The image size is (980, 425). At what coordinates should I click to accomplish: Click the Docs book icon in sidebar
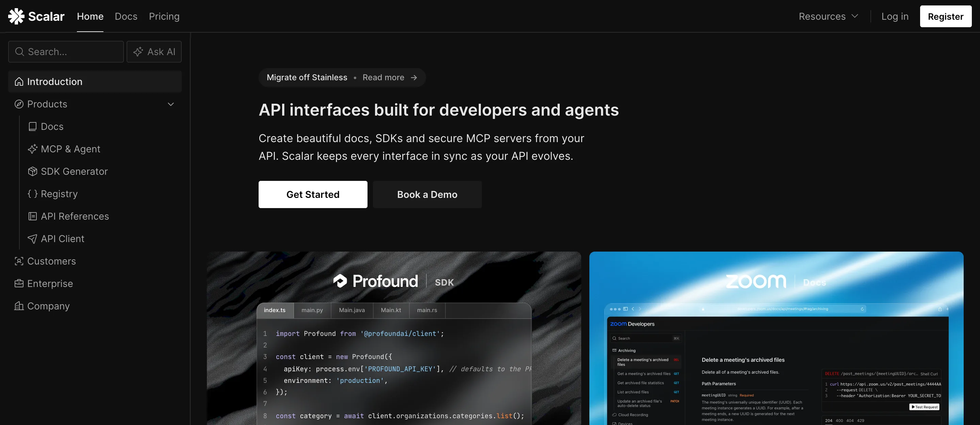click(33, 126)
